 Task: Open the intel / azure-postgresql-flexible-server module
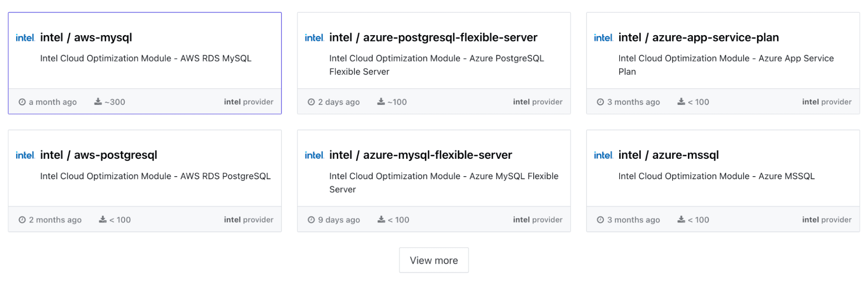pos(433,38)
